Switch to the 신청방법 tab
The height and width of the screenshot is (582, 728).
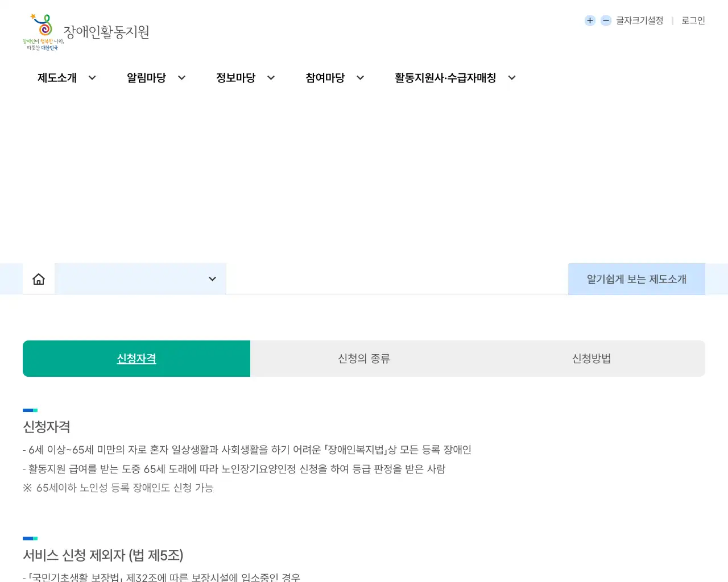point(590,359)
